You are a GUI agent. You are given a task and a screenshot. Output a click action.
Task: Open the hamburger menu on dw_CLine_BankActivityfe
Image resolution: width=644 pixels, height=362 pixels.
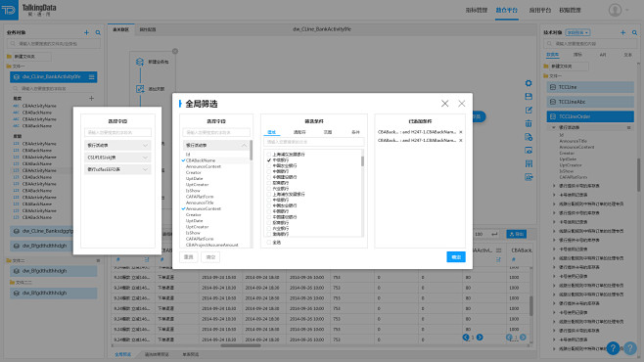click(x=91, y=76)
